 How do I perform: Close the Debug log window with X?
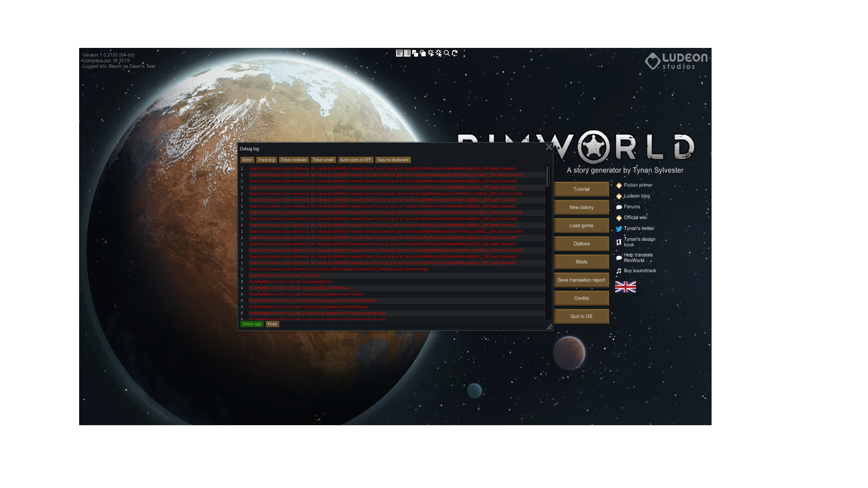click(549, 147)
